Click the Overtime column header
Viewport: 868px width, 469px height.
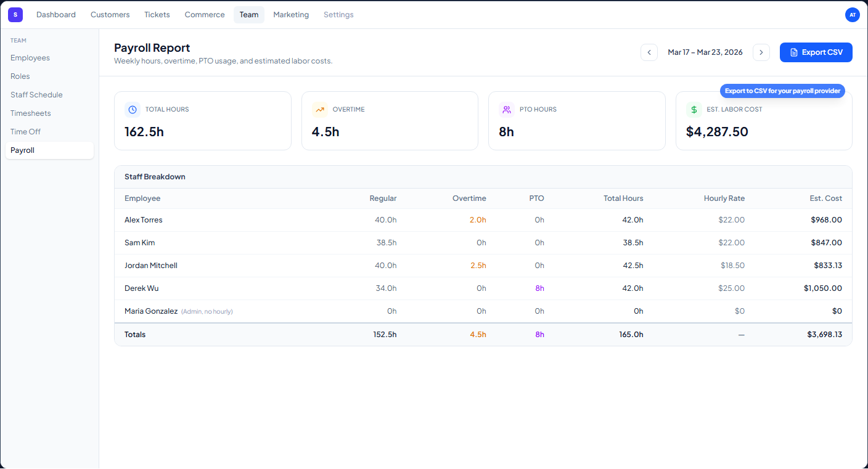pyautogui.click(x=469, y=198)
